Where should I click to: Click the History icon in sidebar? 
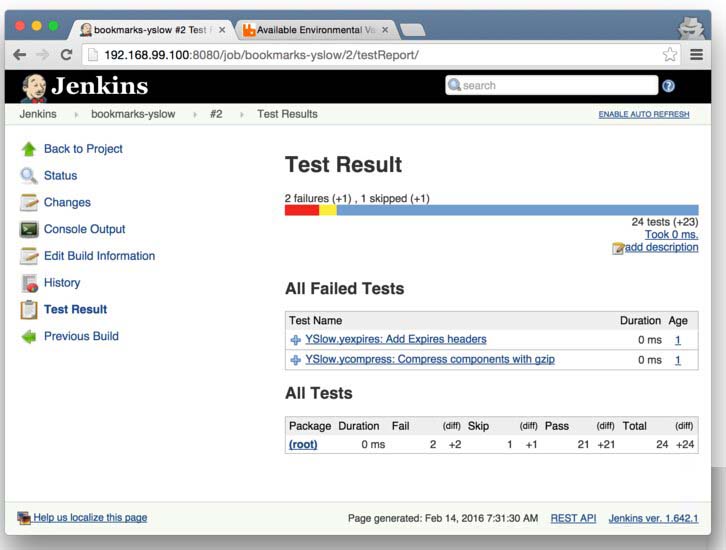29,283
